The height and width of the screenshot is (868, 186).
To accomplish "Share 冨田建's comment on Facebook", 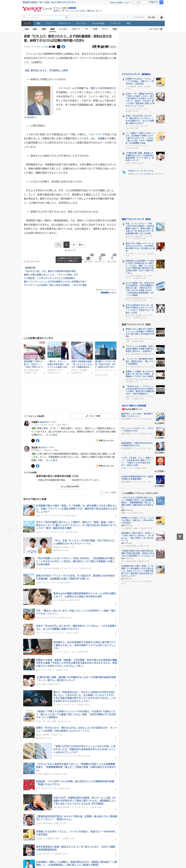I will (38, 466).
